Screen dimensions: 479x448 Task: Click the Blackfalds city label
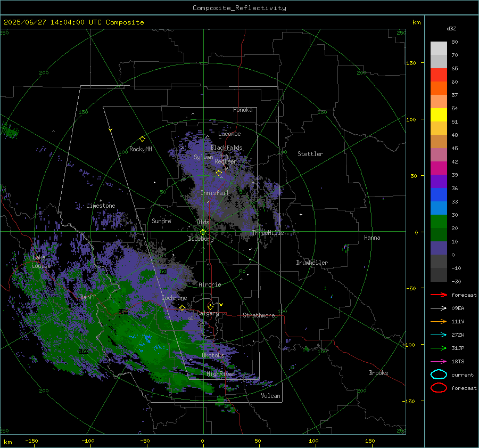pos(226,148)
